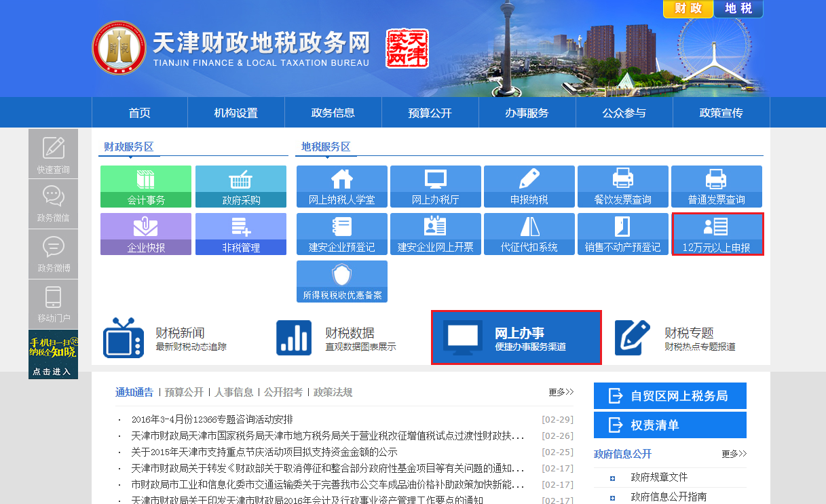Open 财税新闻 TV icon section

point(165,338)
